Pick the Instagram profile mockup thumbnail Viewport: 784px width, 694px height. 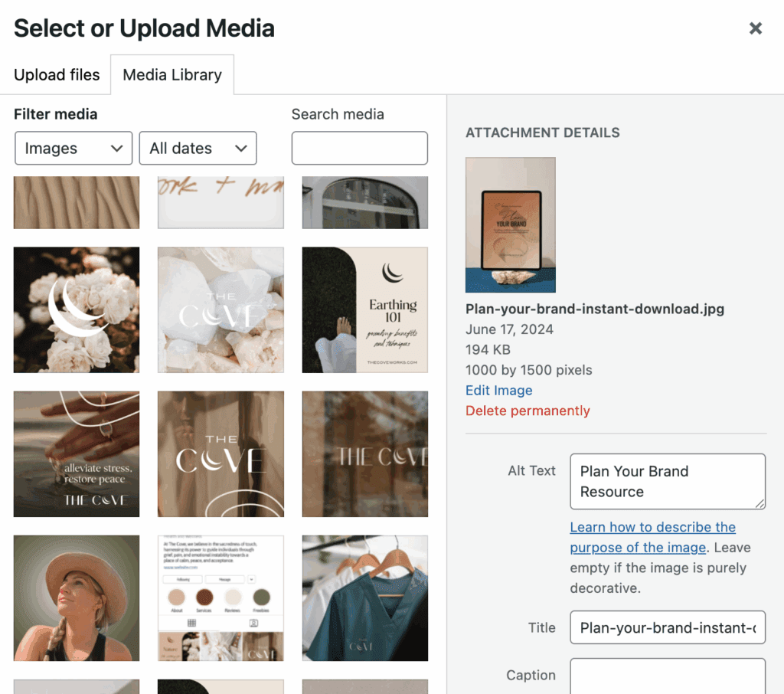pos(220,597)
